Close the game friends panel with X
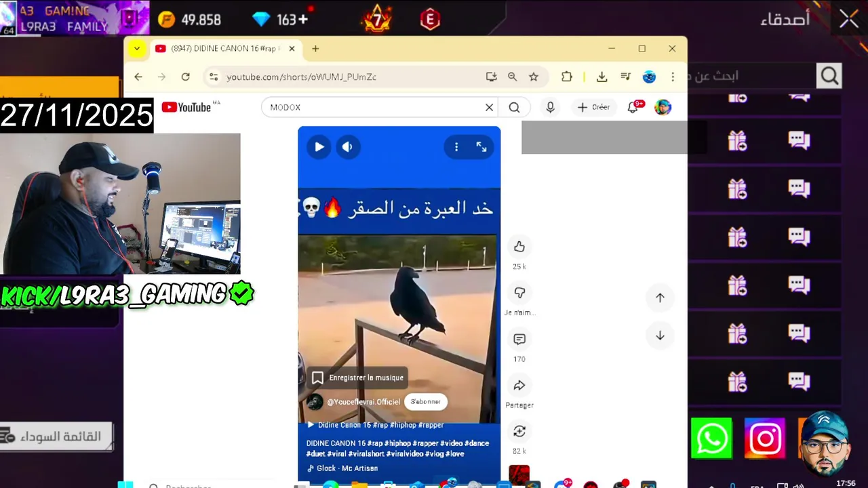Image resolution: width=868 pixels, height=488 pixels. pos(849,19)
